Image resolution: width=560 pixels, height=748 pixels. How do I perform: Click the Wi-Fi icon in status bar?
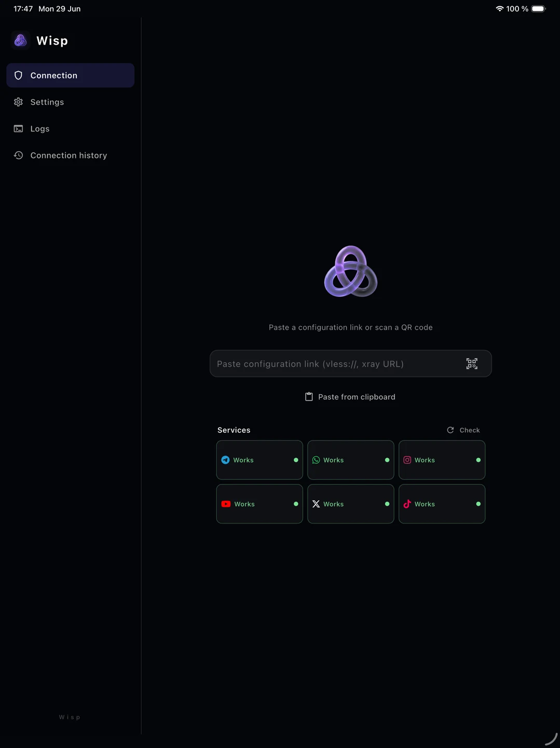pyautogui.click(x=500, y=9)
